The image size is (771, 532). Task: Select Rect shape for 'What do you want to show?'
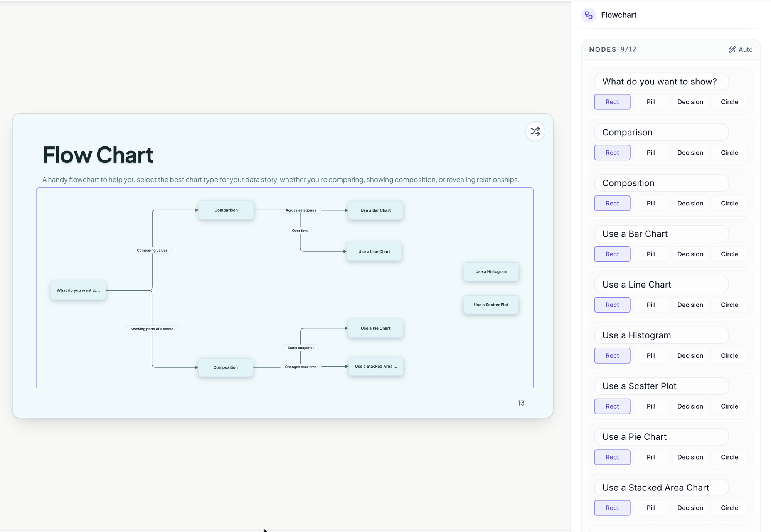coord(612,102)
